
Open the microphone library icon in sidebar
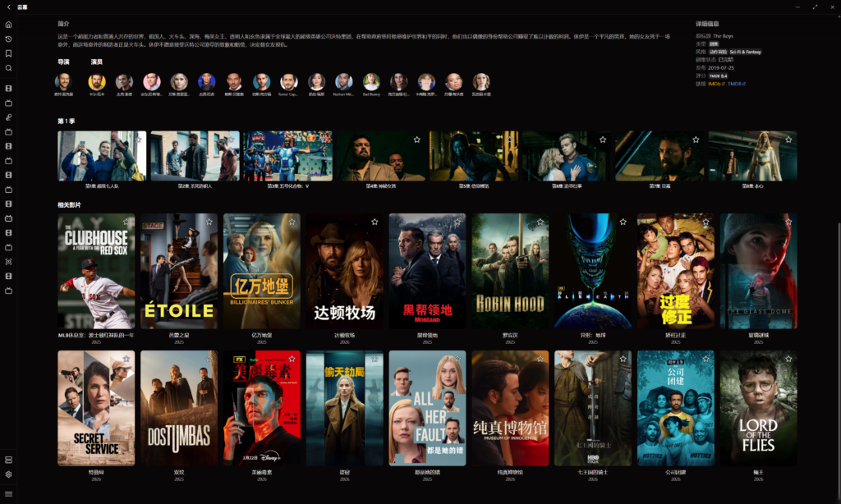coord(8,117)
